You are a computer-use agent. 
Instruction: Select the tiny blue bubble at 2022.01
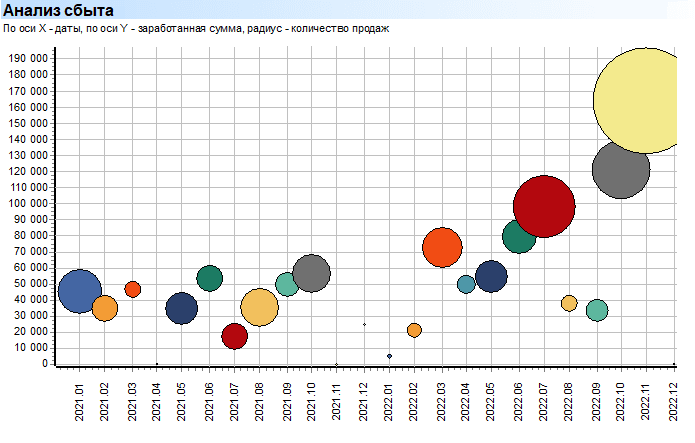[x=389, y=356]
